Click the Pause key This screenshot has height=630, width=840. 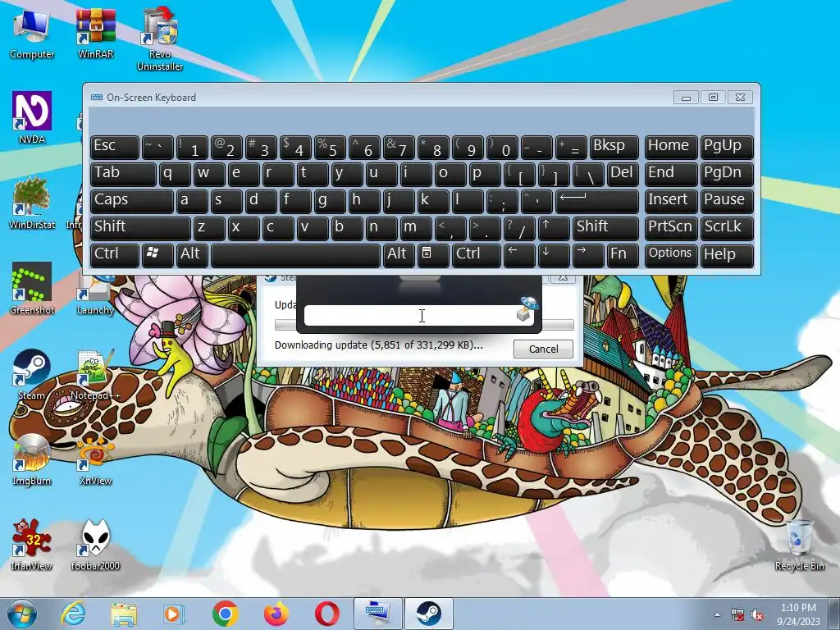click(x=727, y=200)
